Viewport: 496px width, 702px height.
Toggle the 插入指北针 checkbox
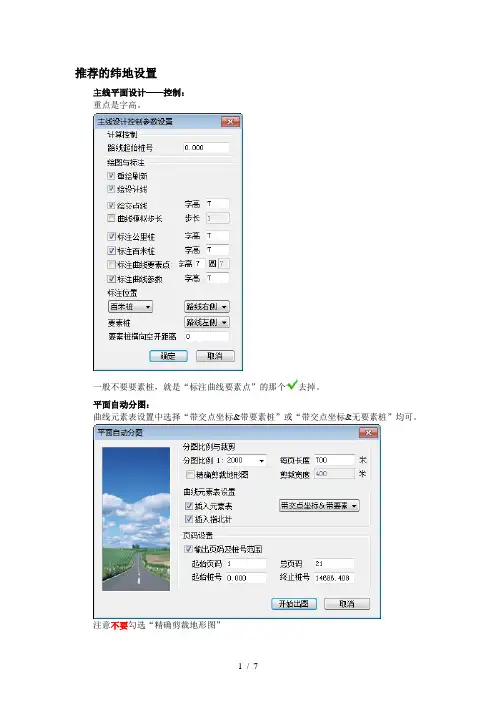pos(189,519)
